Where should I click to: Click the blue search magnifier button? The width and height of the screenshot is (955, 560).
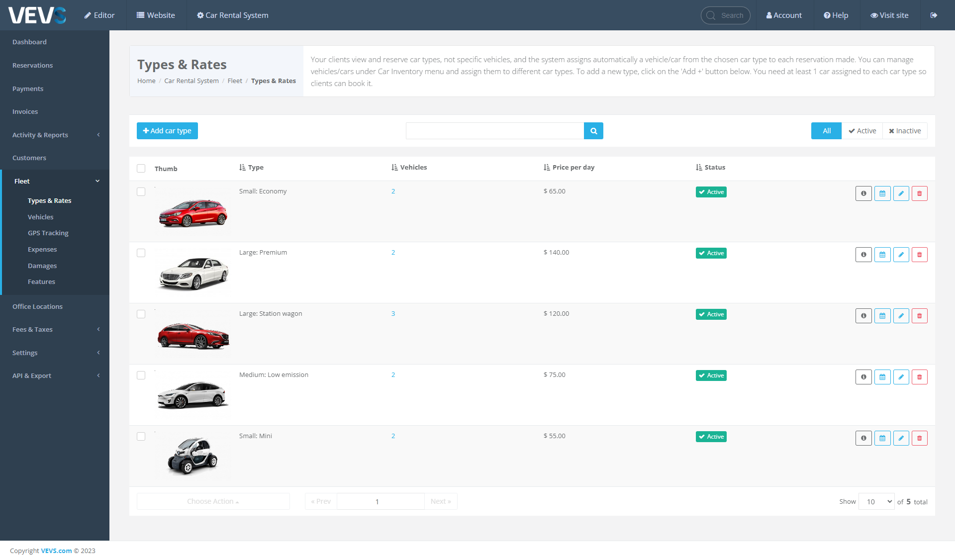(593, 131)
